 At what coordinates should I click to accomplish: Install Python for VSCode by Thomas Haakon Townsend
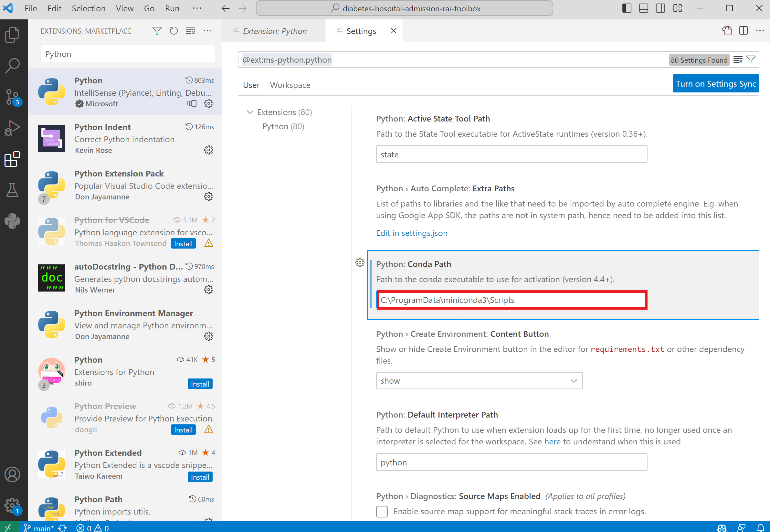tap(183, 244)
